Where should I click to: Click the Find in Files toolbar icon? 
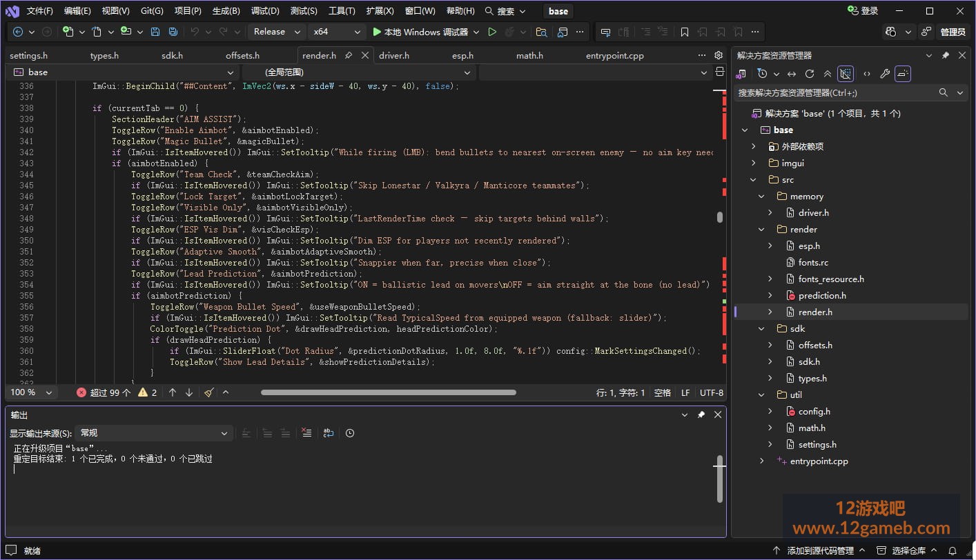tap(542, 32)
